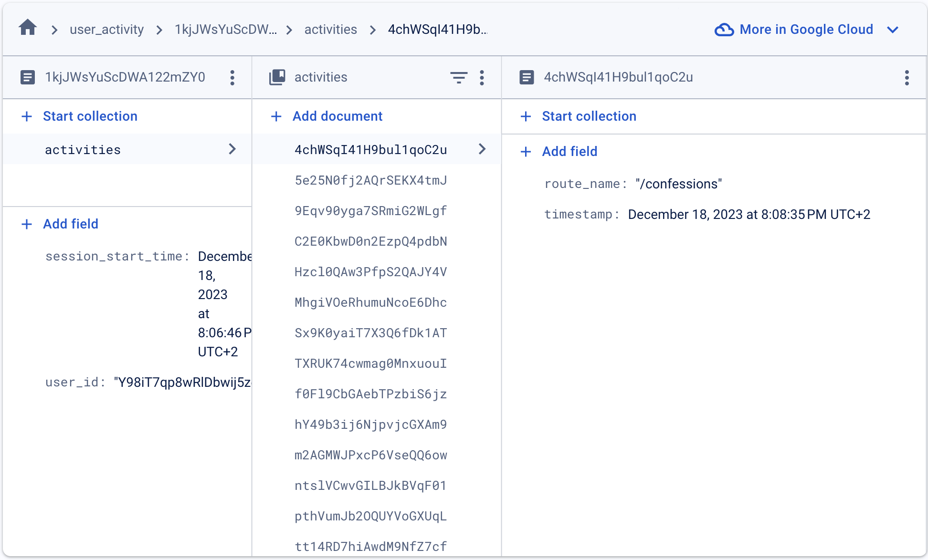Open three-dot menu for activities collection
This screenshot has height=560, width=928.
(x=482, y=78)
